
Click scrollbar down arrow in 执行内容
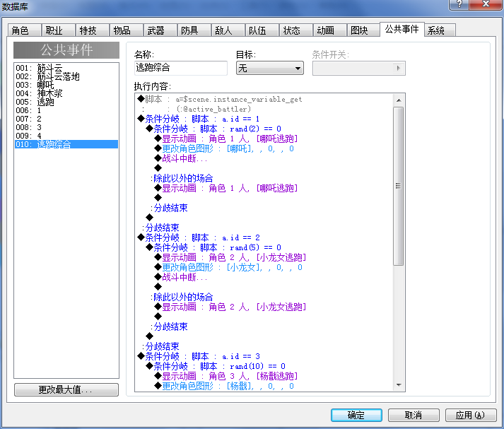pyautogui.click(x=399, y=385)
